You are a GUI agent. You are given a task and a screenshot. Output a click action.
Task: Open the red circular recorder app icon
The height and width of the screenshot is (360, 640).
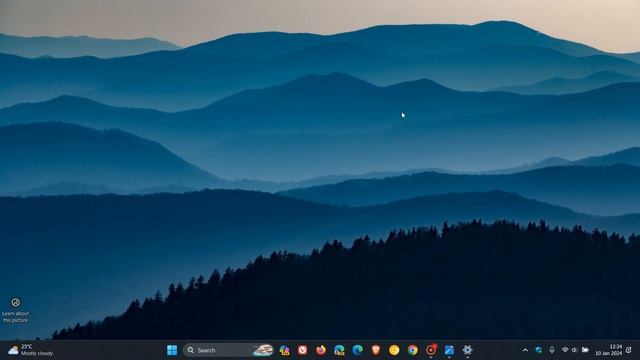(431, 350)
